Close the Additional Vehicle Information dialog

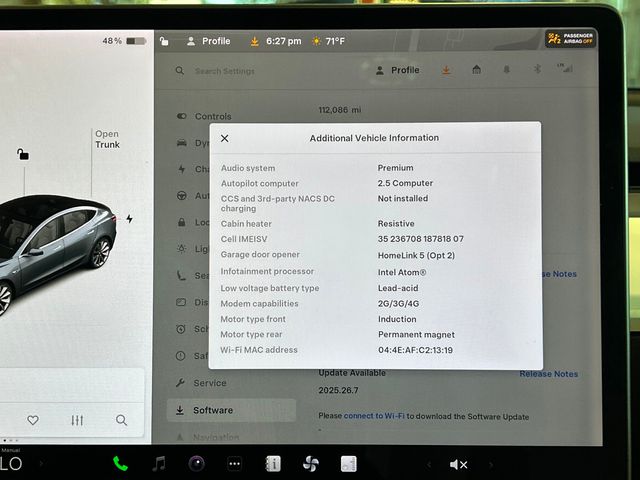click(224, 138)
